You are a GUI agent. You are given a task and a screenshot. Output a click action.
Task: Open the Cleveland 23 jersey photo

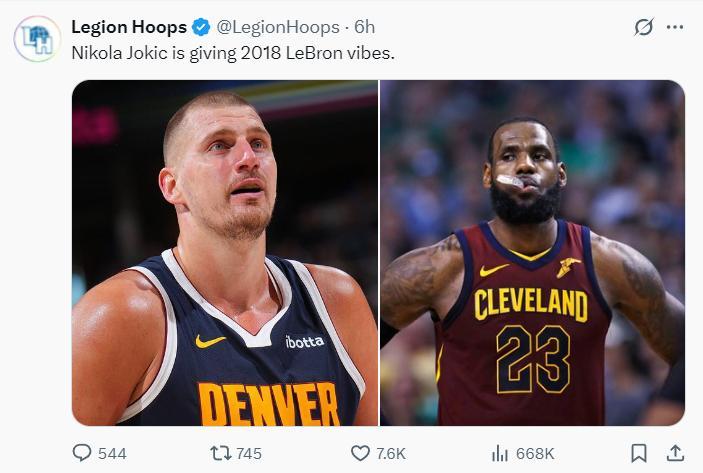point(532,253)
